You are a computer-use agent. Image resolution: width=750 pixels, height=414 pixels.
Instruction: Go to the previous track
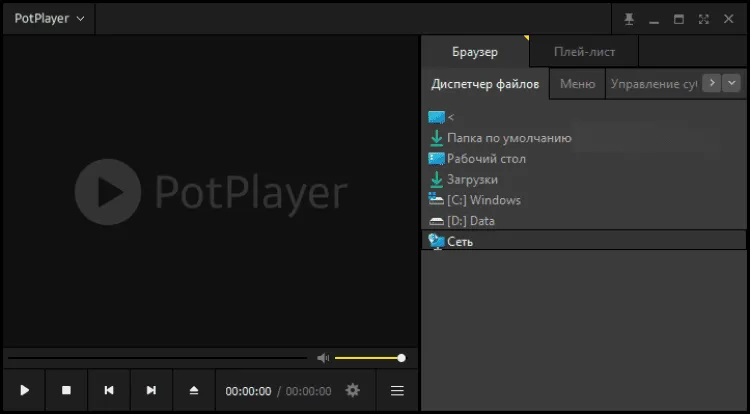[x=109, y=391]
